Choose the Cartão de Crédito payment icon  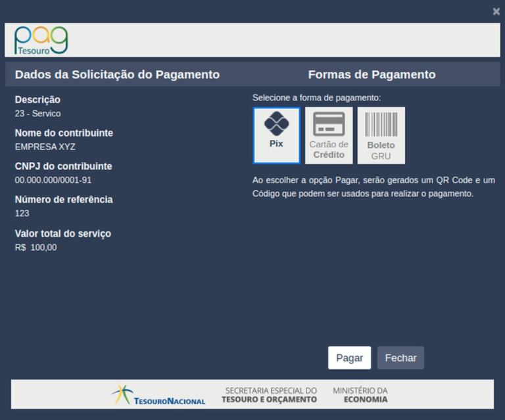tap(329, 135)
